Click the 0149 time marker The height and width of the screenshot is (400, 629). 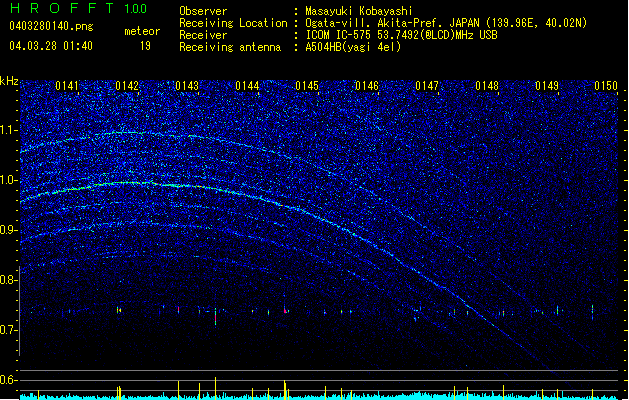(x=547, y=86)
